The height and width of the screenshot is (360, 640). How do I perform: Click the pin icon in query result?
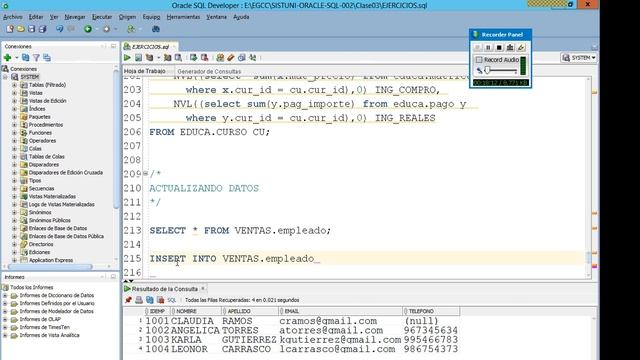click(128, 300)
